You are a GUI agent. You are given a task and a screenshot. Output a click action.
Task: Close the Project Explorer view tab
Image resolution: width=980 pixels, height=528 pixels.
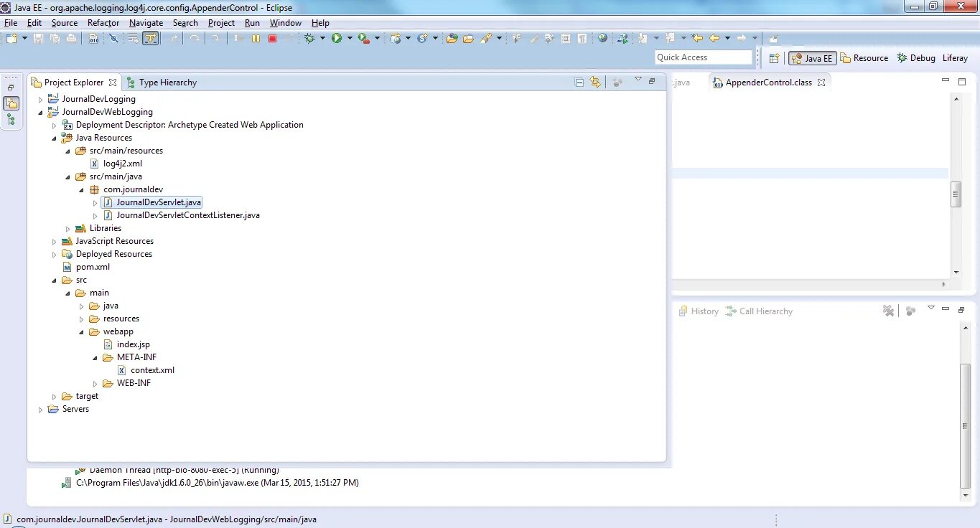click(x=113, y=82)
